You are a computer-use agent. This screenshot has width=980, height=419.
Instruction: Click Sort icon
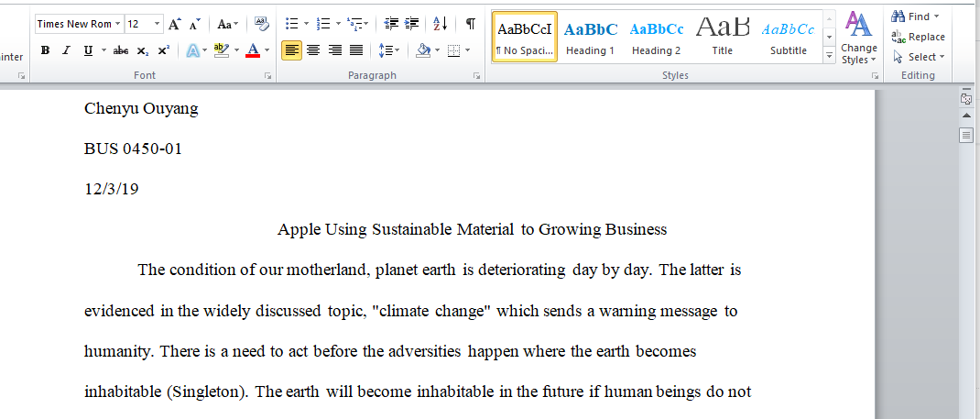[x=441, y=24]
